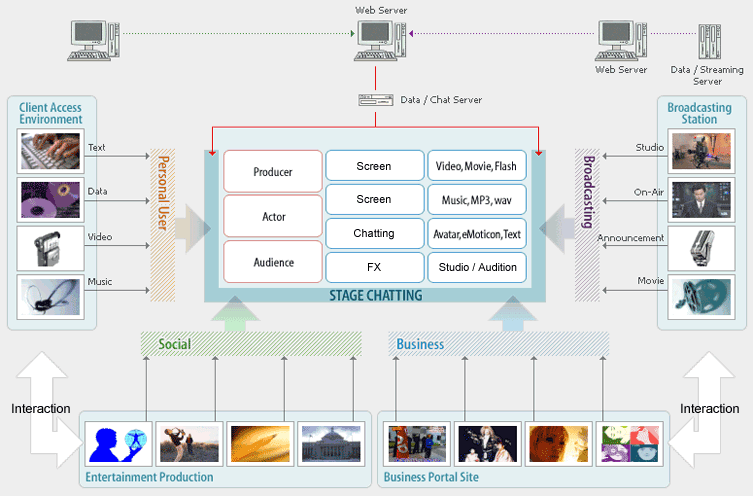The width and height of the screenshot is (753, 496).
Task: Click the FX box
Action: 375,267
